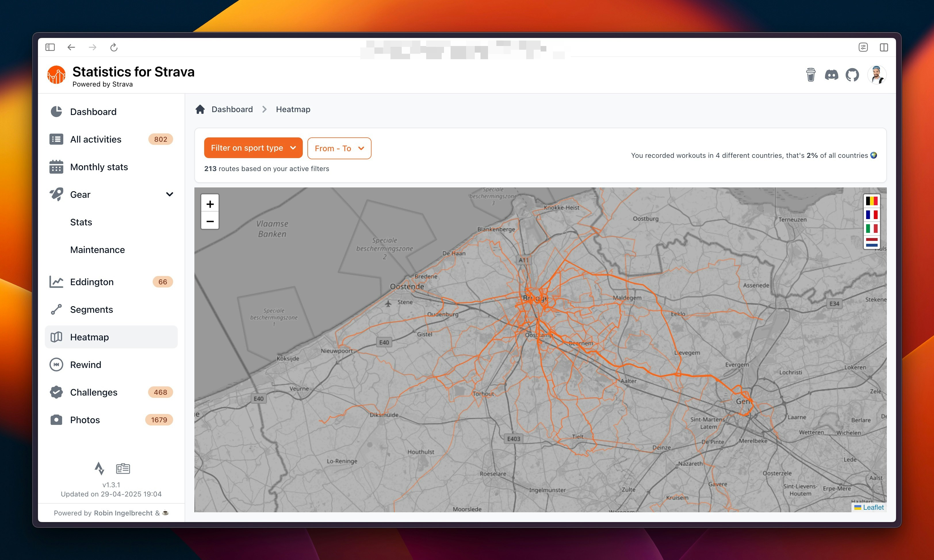Open the changelog newspaper icon
This screenshot has width=934, height=560.
pos(123,468)
